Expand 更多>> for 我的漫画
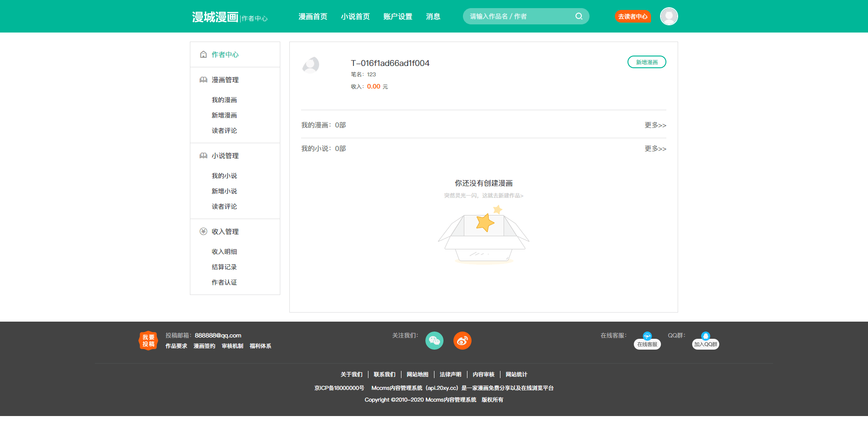Image resolution: width=868 pixels, height=421 pixels. click(655, 125)
